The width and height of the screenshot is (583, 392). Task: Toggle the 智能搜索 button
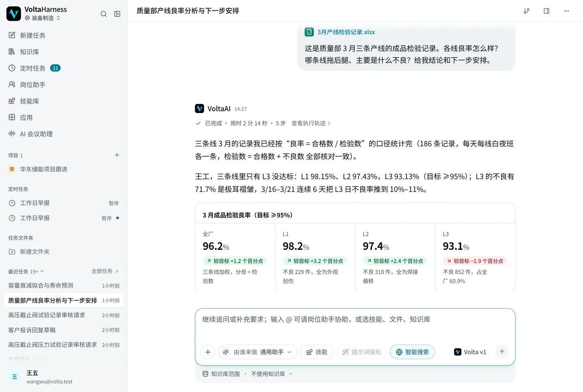click(412, 352)
